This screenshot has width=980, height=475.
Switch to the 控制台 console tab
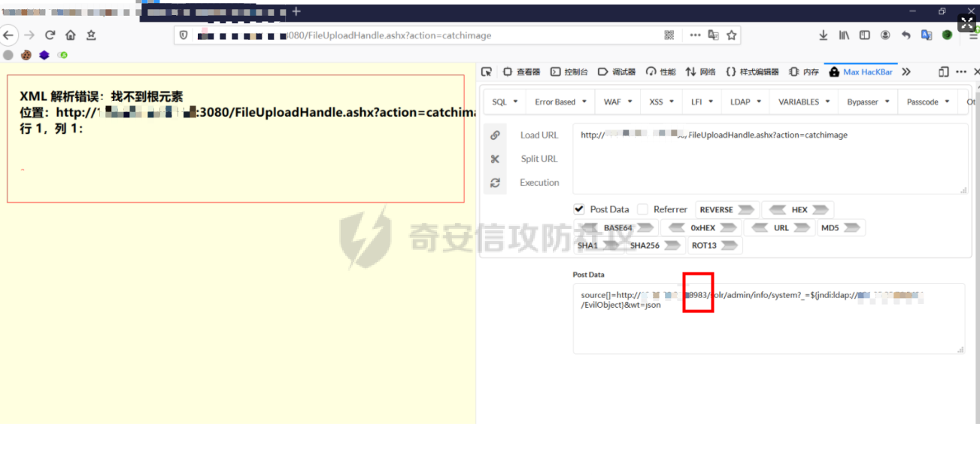[x=569, y=72]
